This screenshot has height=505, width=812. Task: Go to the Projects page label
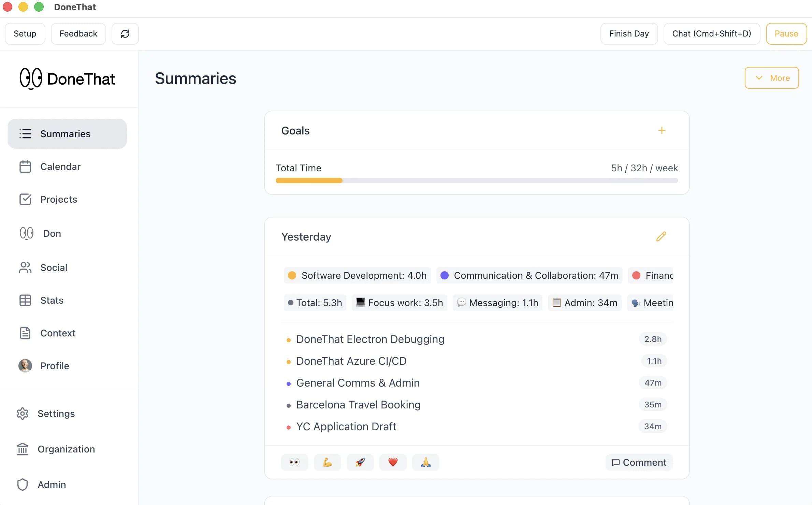point(59,199)
